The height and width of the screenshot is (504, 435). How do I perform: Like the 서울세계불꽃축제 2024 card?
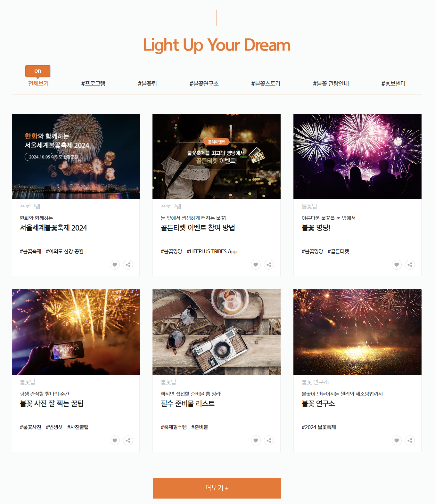pos(115,264)
